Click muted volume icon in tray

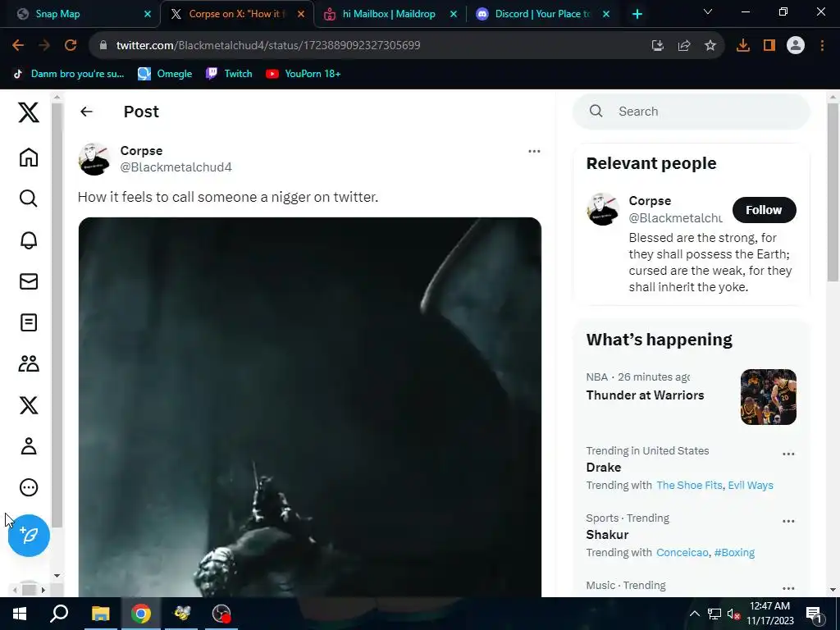(733, 614)
